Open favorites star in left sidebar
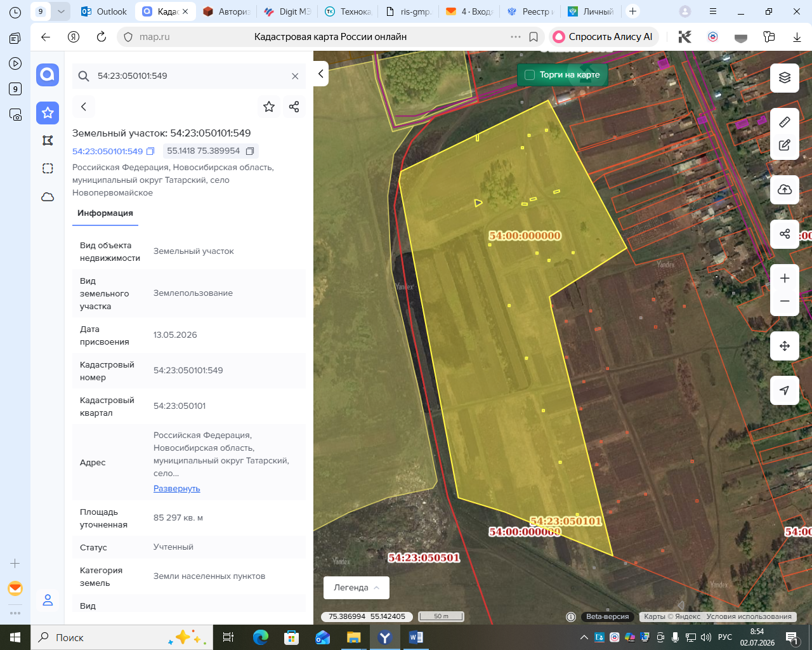 (48, 113)
